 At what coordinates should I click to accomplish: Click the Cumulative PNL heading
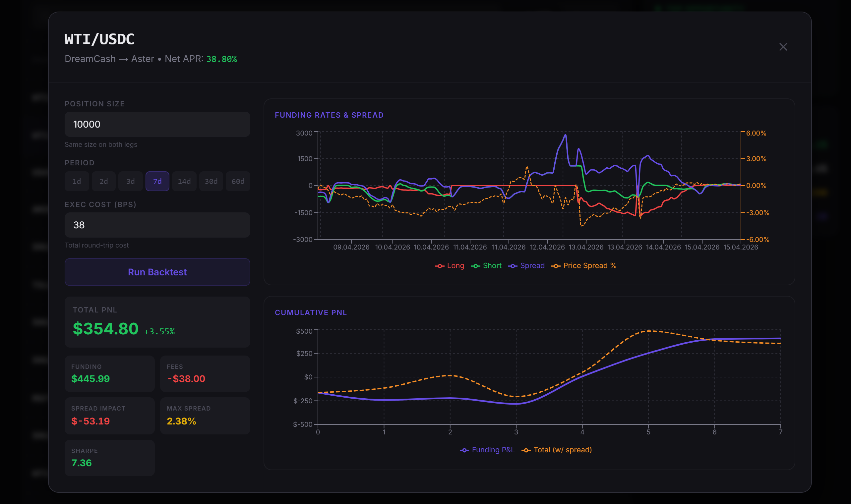(311, 312)
